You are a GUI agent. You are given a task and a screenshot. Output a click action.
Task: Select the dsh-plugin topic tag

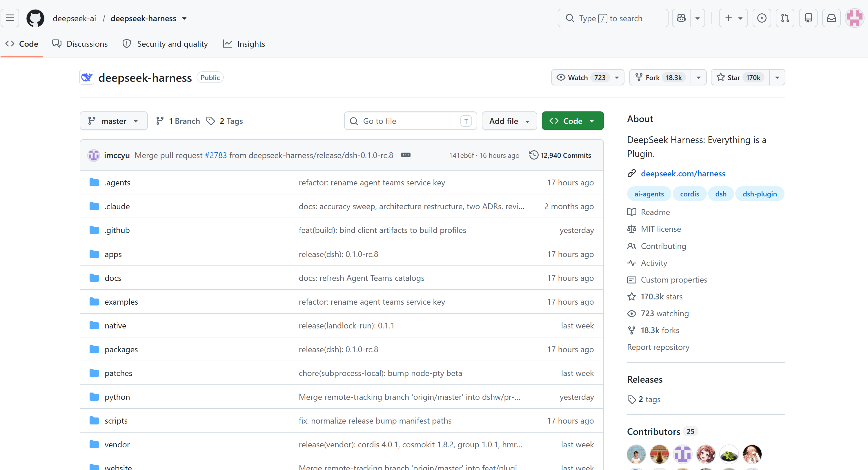pyautogui.click(x=760, y=194)
